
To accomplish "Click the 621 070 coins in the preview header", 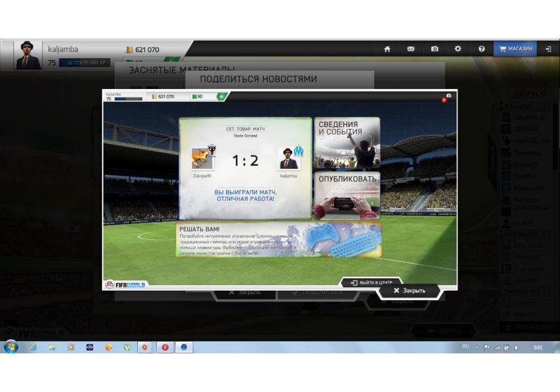I will coord(163,96).
